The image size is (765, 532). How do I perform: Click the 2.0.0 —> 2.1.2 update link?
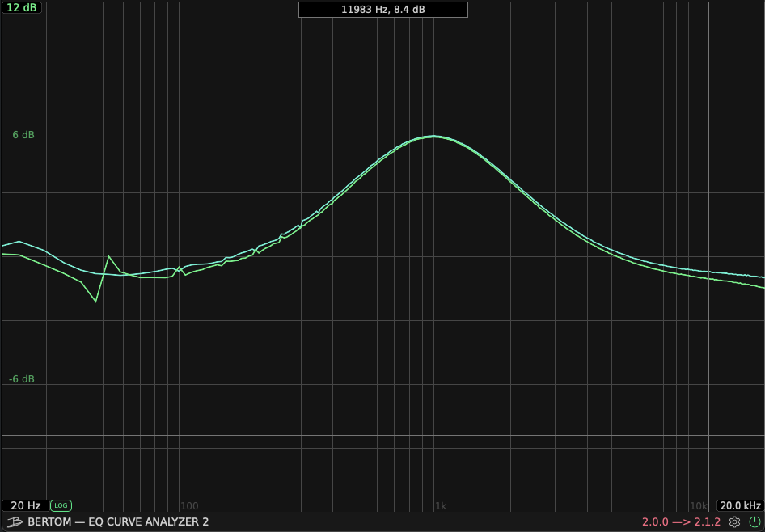681,521
